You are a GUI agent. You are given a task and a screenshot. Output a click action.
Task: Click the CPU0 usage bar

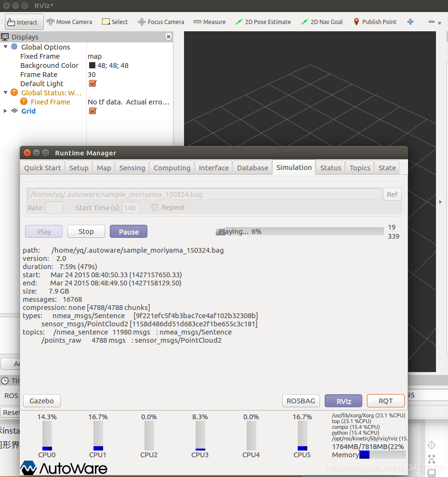coord(47,436)
